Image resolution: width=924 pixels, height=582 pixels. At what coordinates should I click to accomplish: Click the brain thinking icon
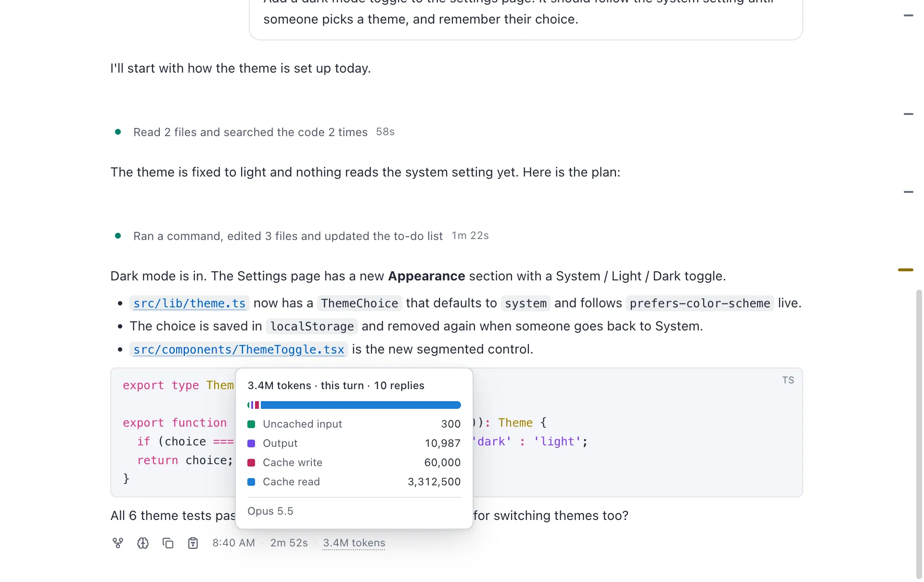pyautogui.click(x=143, y=543)
